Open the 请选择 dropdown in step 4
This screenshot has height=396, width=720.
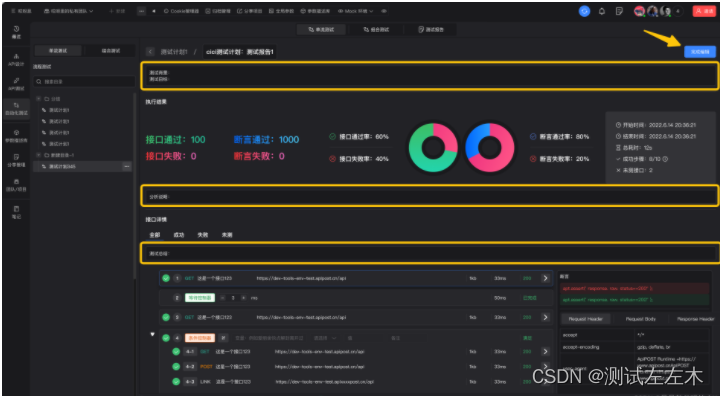(325, 338)
